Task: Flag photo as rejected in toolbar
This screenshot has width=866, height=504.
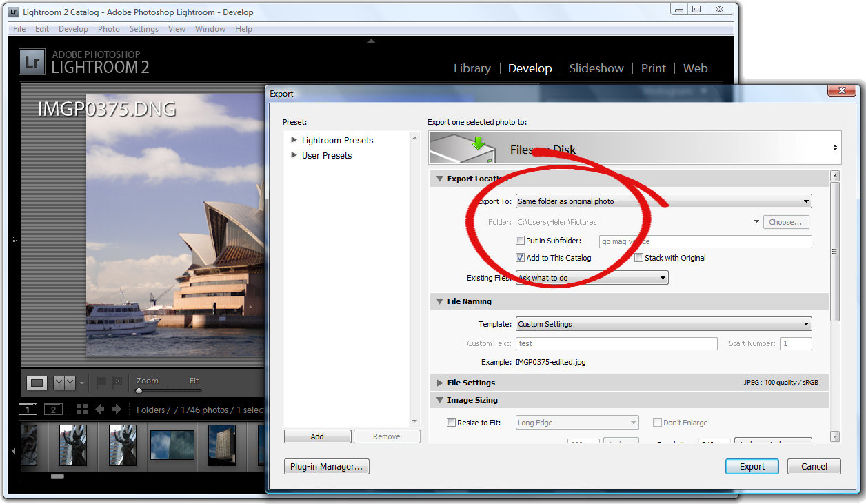Action: point(117,382)
